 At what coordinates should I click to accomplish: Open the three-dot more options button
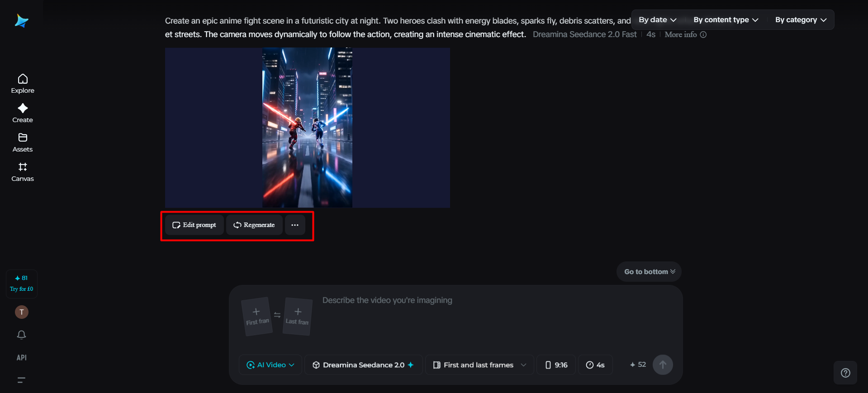295,225
